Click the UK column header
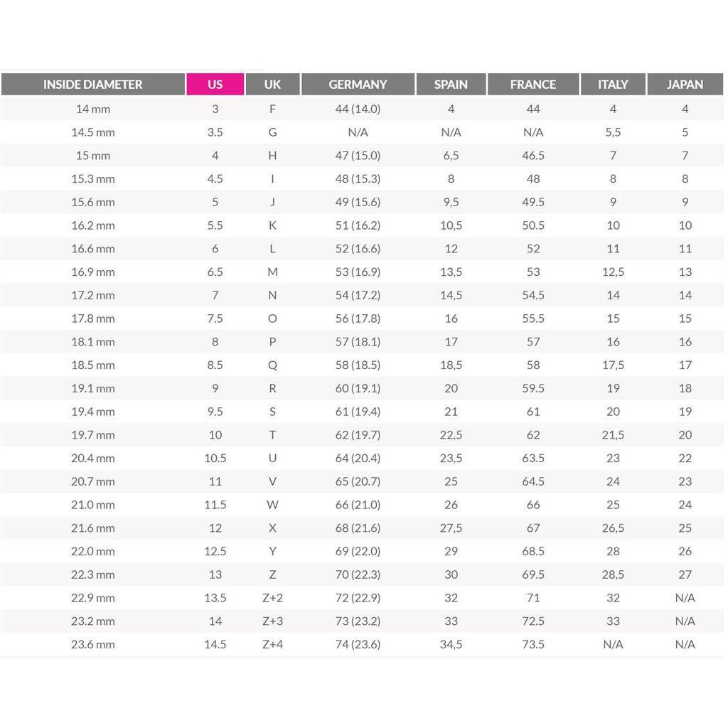The width and height of the screenshot is (728, 728). pos(272,84)
